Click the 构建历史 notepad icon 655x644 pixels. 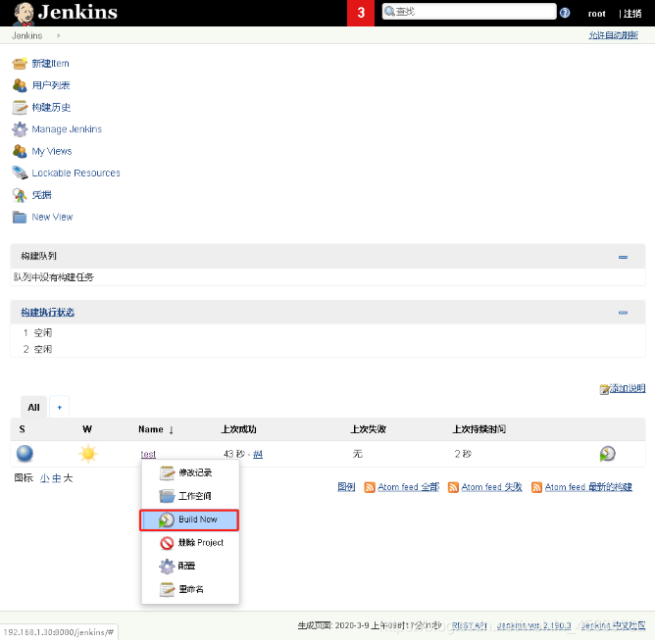coord(20,108)
